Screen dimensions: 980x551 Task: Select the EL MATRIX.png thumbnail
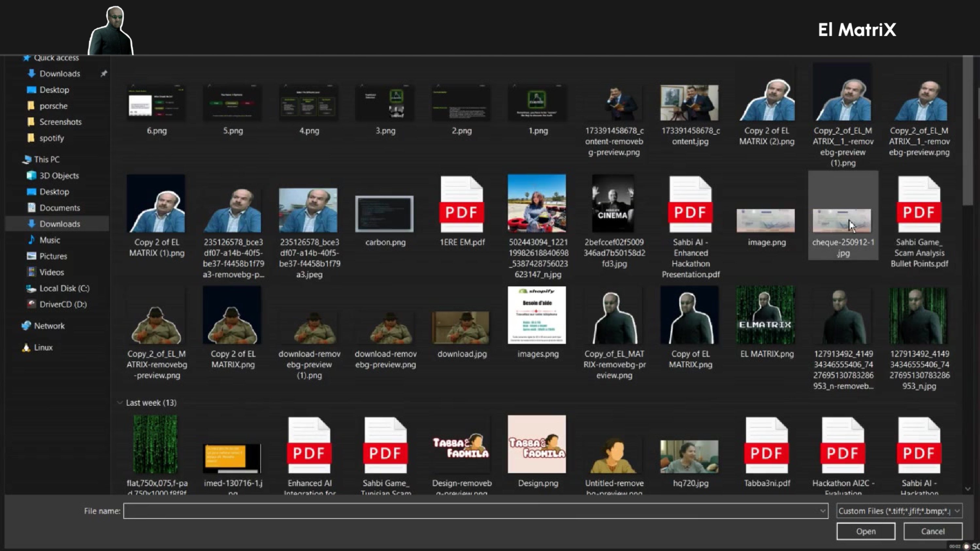tap(766, 316)
